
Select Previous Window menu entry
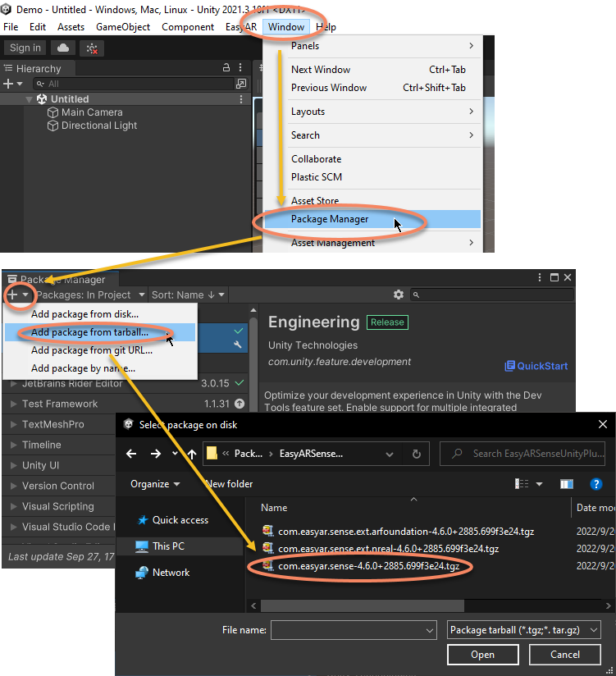pos(372,88)
